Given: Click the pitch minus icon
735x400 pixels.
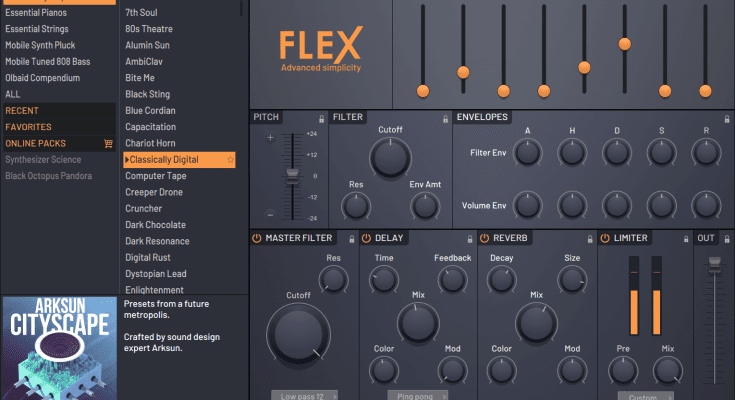Looking at the screenshot, I should coord(270,214).
